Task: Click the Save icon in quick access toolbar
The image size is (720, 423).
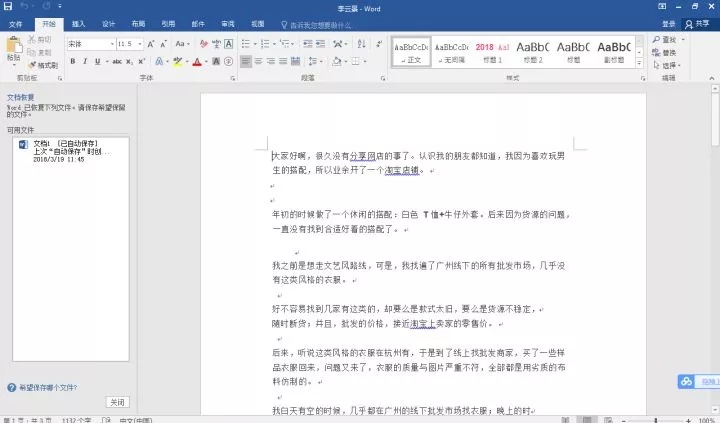Action: pyautogui.click(x=8, y=6)
